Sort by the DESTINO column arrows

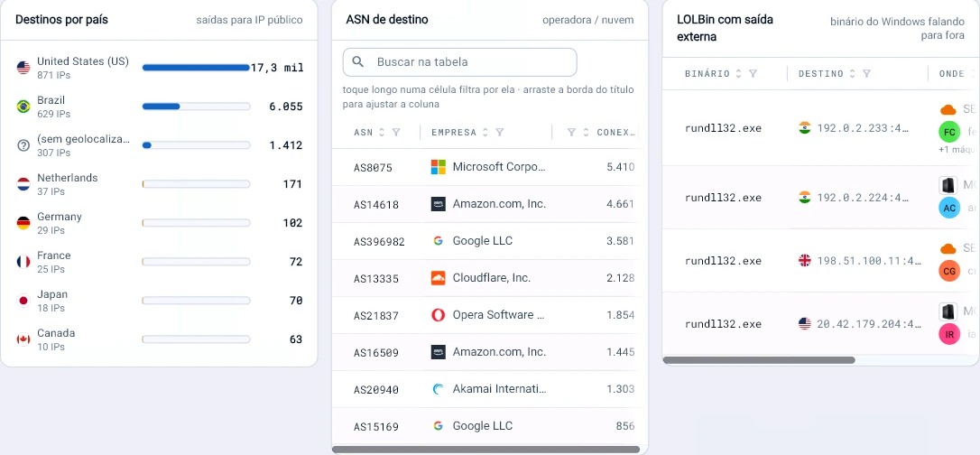[x=853, y=74]
